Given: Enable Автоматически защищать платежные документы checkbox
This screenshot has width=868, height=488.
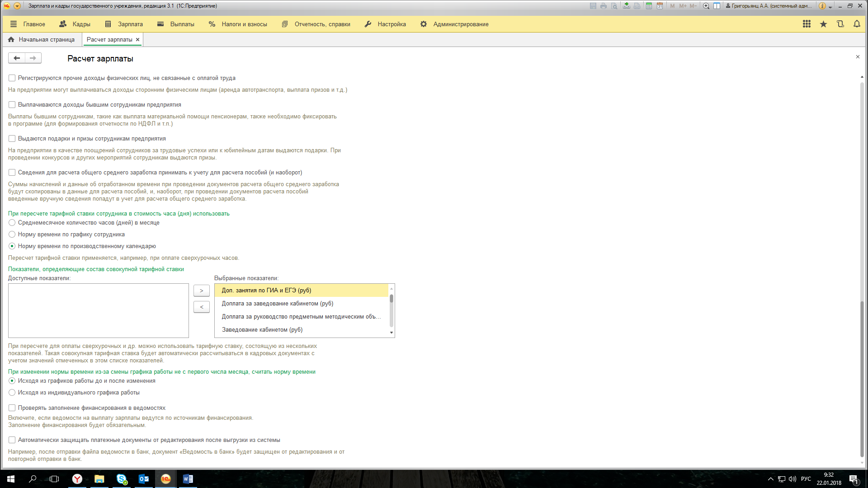Looking at the screenshot, I should point(12,440).
